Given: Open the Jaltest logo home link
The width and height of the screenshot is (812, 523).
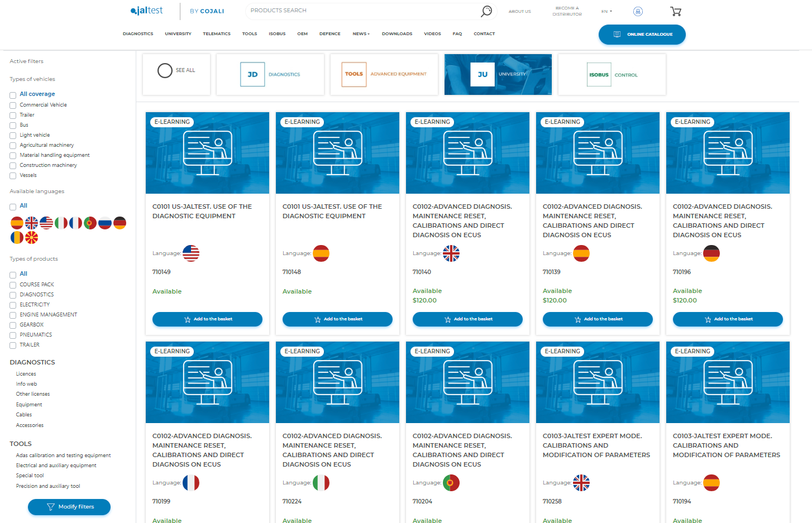Looking at the screenshot, I should point(146,11).
